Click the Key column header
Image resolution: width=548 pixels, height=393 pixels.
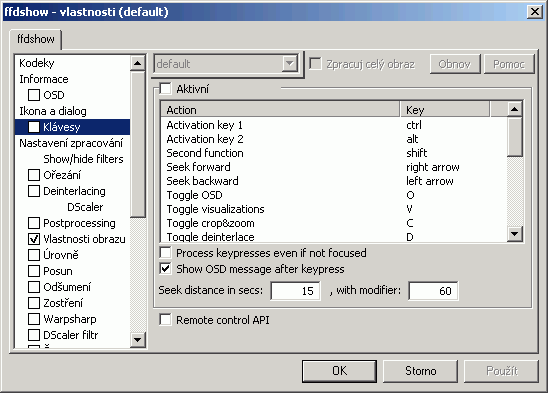[x=445, y=110]
